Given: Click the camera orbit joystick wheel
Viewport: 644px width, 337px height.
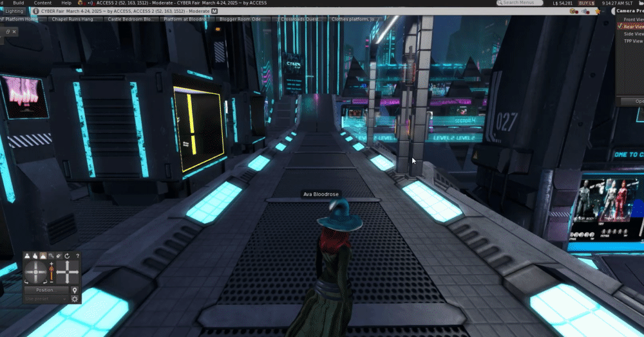Looking at the screenshot, I should (x=35, y=272).
